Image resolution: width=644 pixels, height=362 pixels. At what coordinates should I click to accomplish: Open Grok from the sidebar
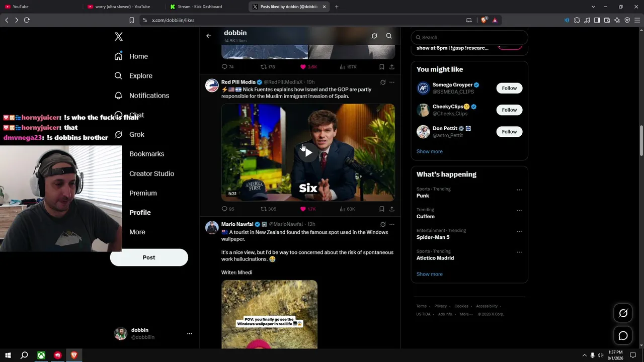coord(129,134)
